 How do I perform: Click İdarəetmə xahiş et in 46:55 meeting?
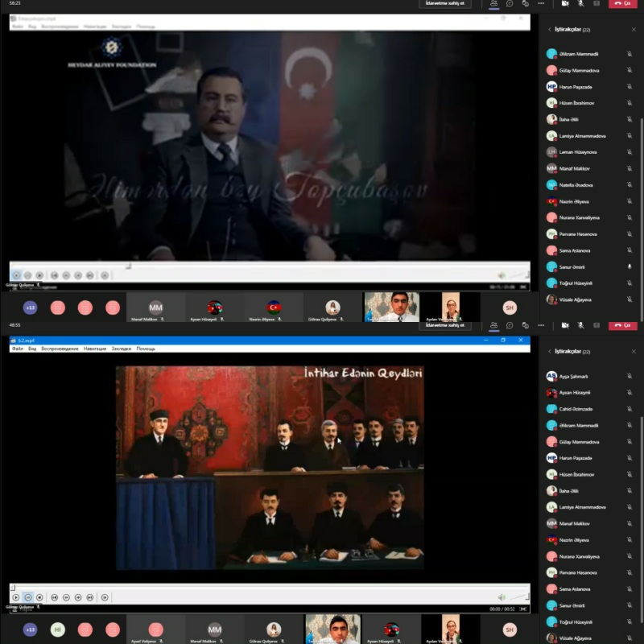445,325
